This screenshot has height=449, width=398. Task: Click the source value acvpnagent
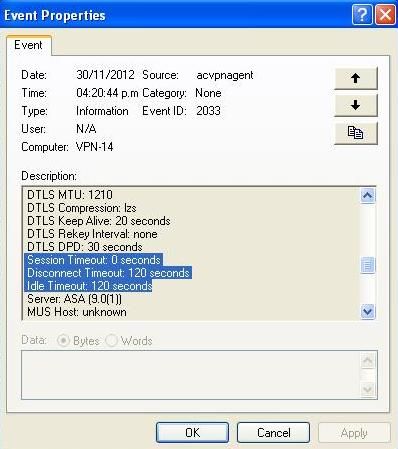pos(225,75)
